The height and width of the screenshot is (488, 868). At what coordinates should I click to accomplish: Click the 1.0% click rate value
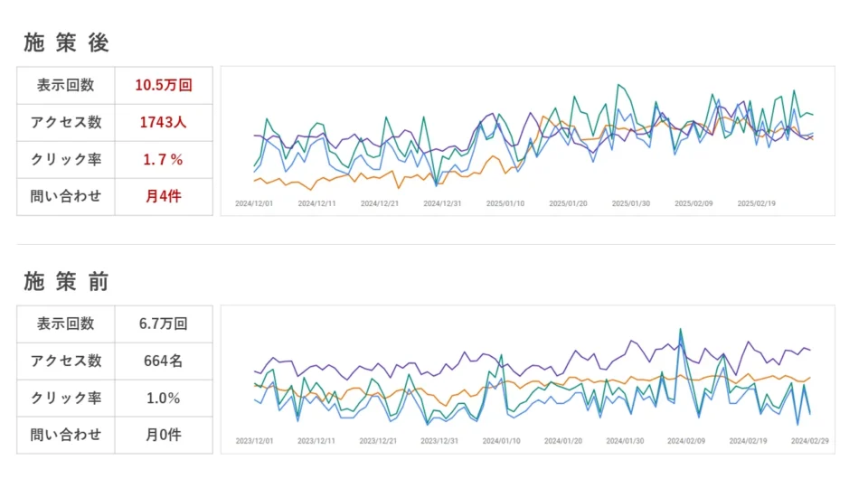[x=164, y=398]
